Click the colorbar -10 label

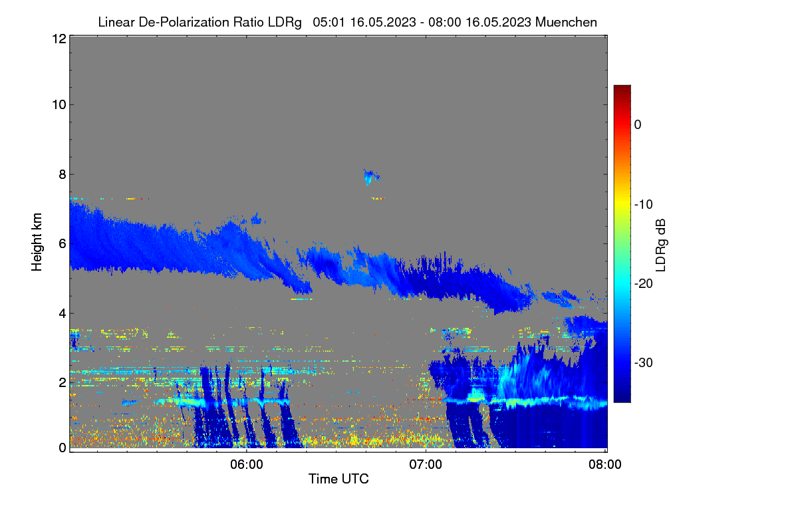click(x=643, y=204)
